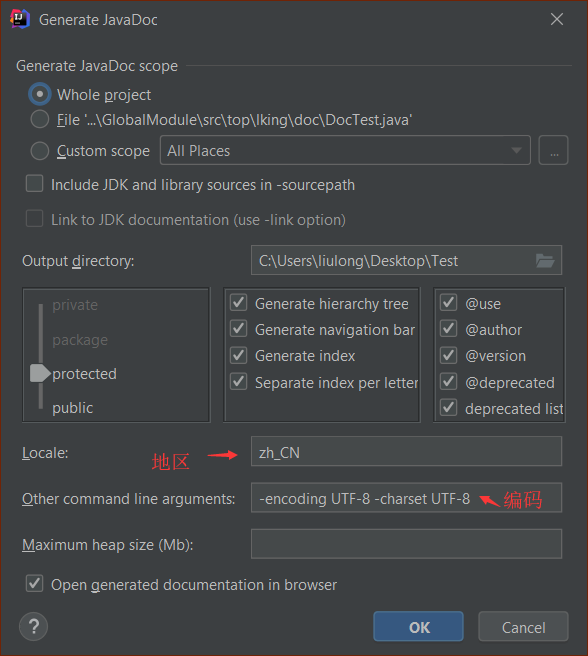Focus the Locale input field

406,451
